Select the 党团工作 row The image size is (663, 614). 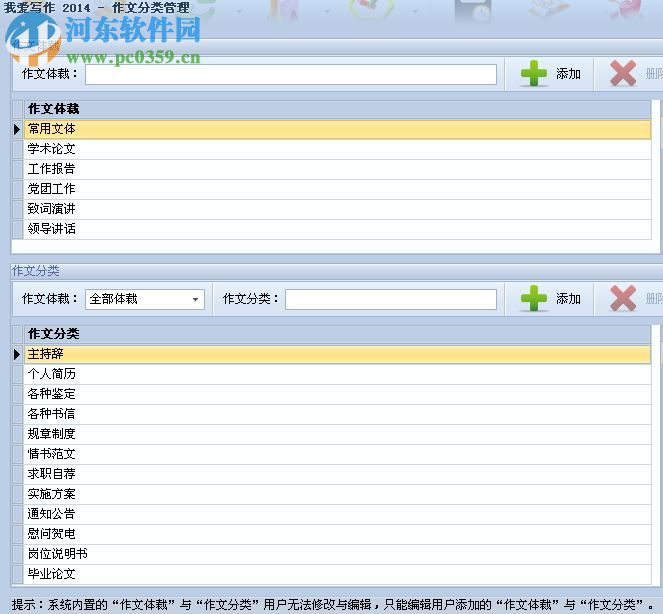pos(337,189)
